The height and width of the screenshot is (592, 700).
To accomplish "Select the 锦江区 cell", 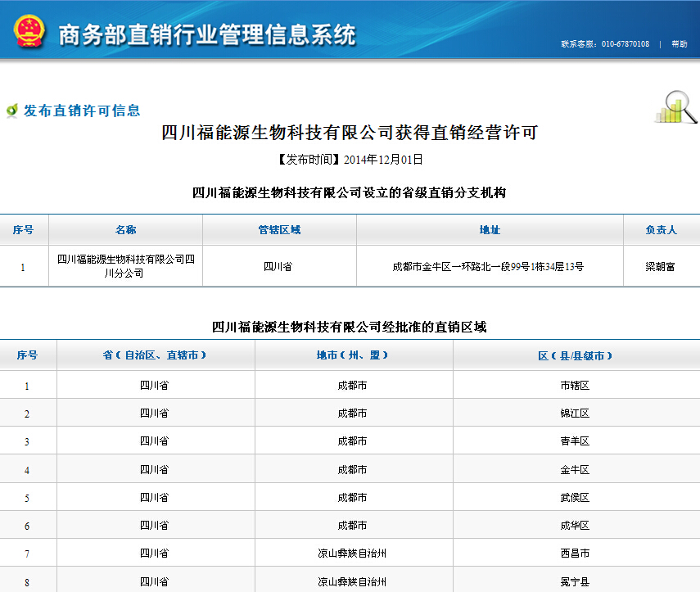I will pos(575,413).
